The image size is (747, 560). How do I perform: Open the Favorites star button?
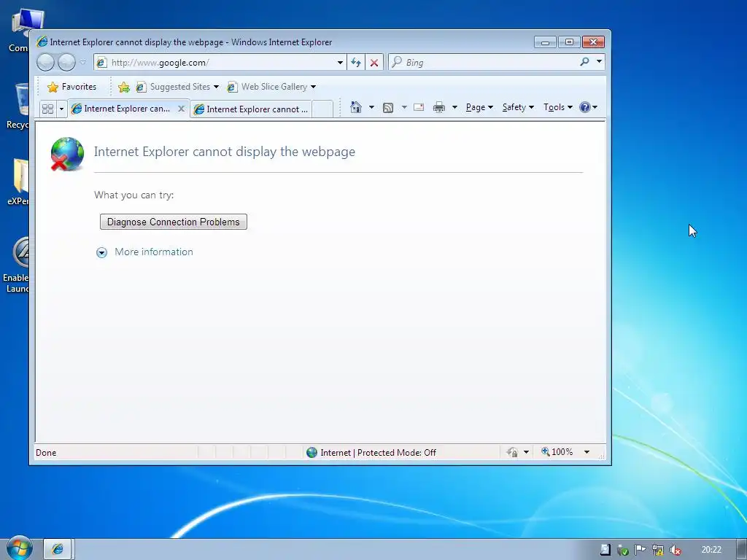72,87
